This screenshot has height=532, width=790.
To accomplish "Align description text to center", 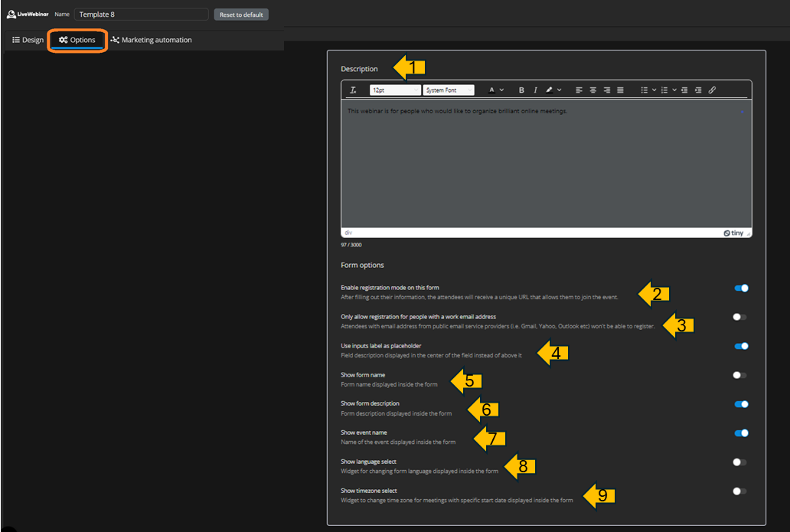I will pyautogui.click(x=593, y=90).
